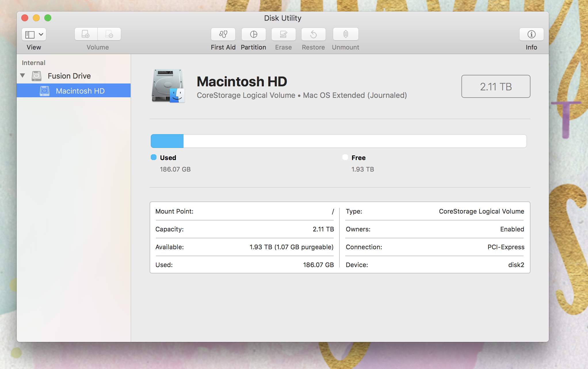Image resolution: width=588 pixels, height=369 pixels.
Task: Click the blue used space bar segment
Action: pos(167,141)
